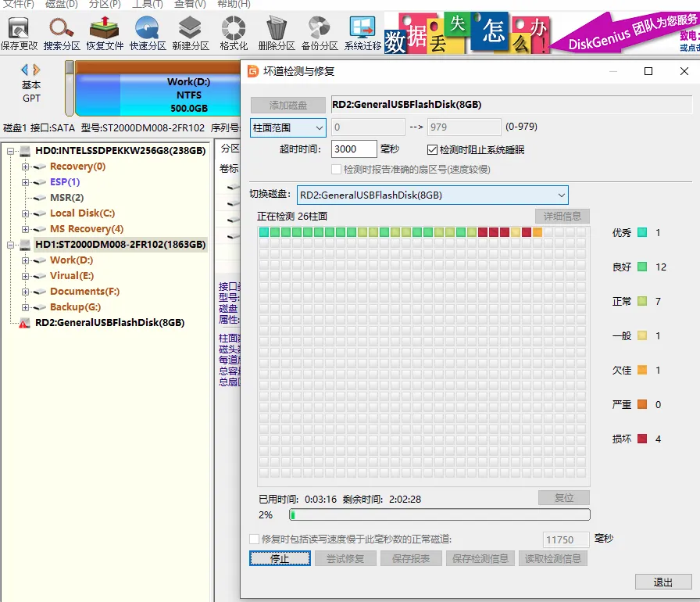Click the 11750 milliseconds input field

point(566,539)
